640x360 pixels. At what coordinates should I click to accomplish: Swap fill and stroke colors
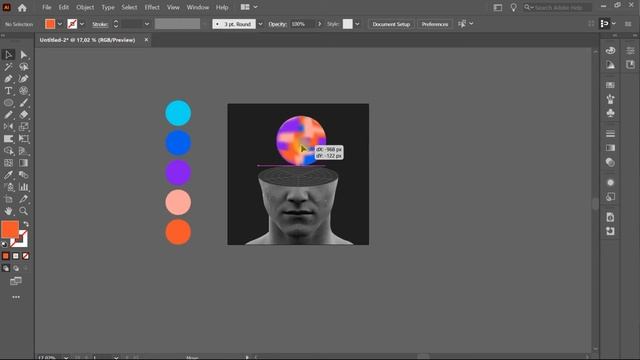tap(26, 224)
